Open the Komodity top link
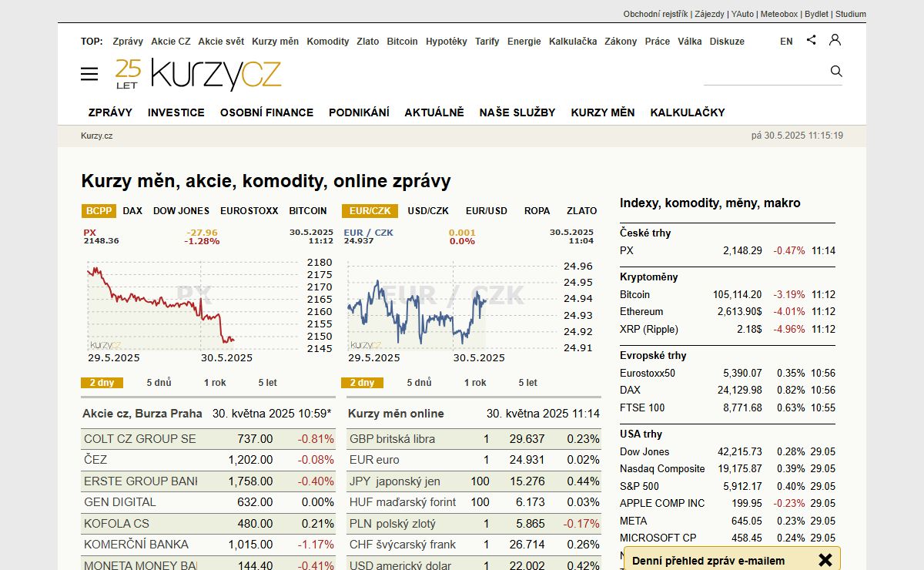 click(x=328, y=42)
